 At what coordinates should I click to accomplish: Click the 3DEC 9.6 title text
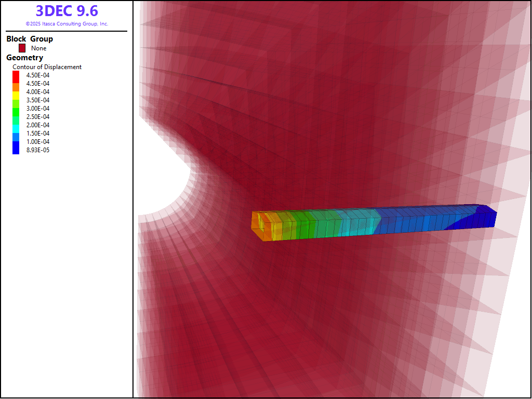click(x=66, y=11)
